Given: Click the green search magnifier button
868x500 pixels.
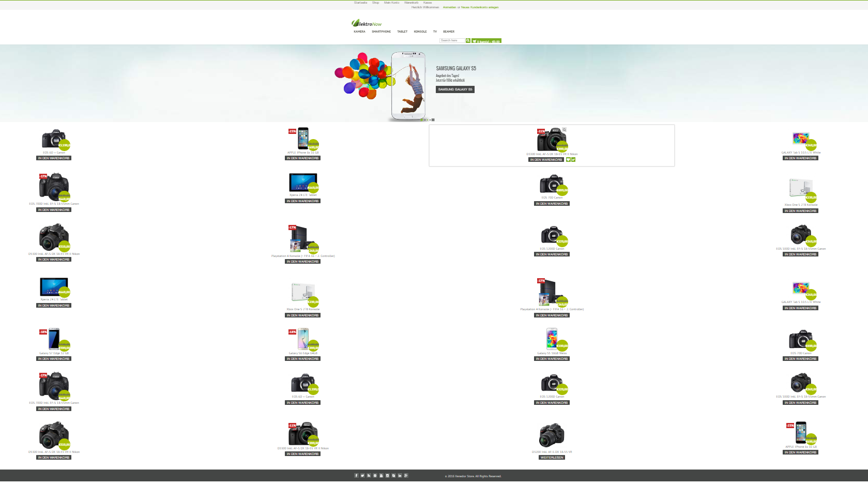Looking at the screenshot, I should click(468, 40).
